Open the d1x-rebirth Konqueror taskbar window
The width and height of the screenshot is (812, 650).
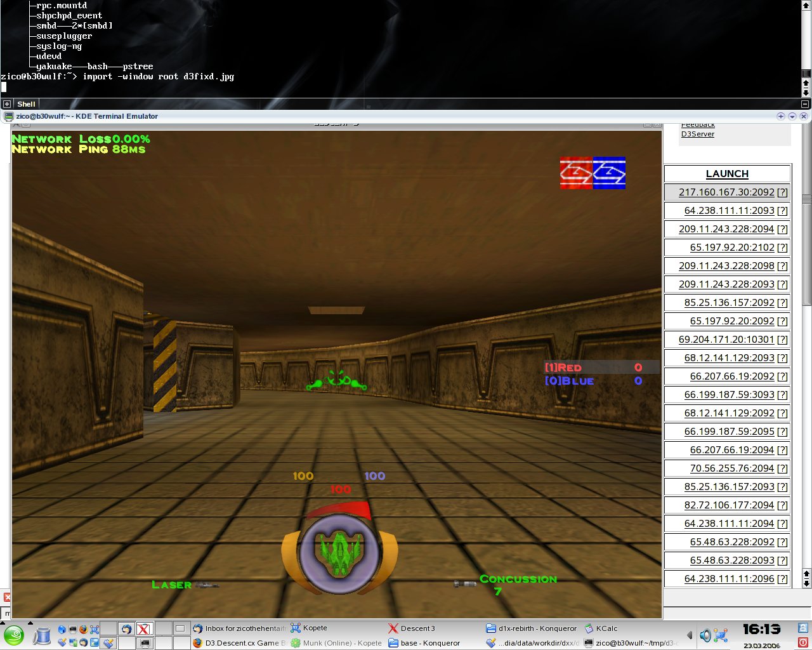click(x=537, y=628)
